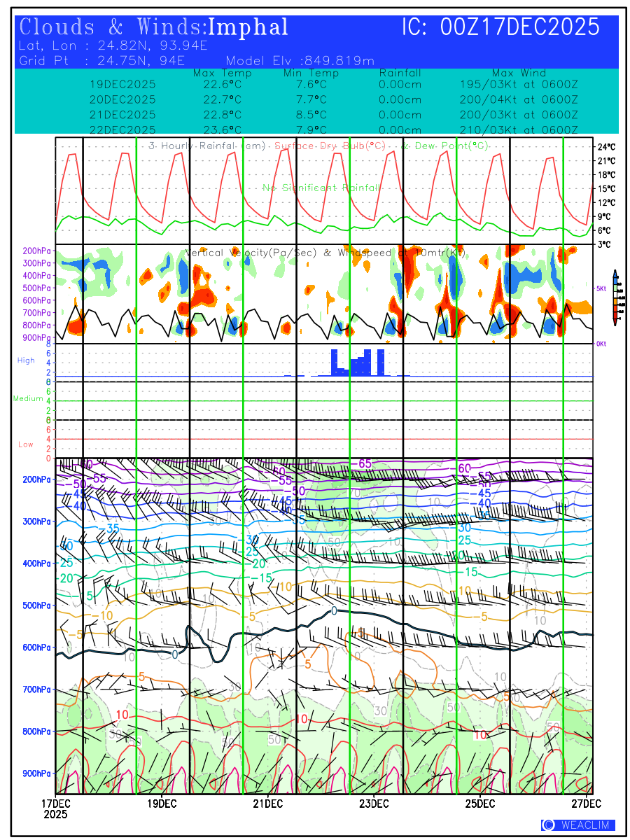Click the Clouds & Winds: Imphal title
The height and width of the screenshot is (840, 630).
coord(154,27)
